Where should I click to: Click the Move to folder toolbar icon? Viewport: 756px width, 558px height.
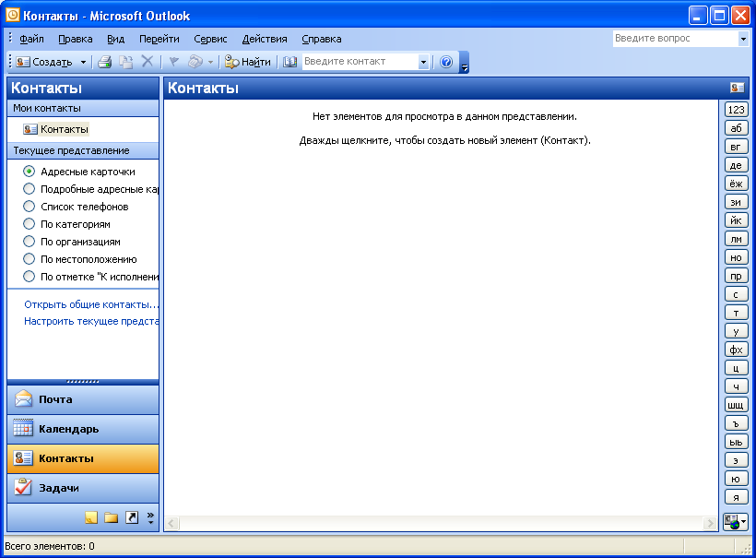coord(126,62)
